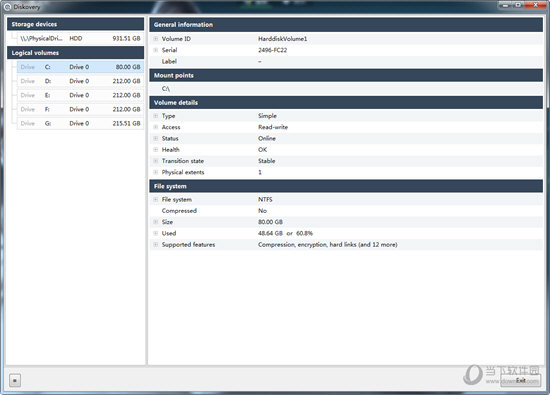Screen dimensions: 550x395
Task: Click the Storage devices header
Action: click(75, 24)
